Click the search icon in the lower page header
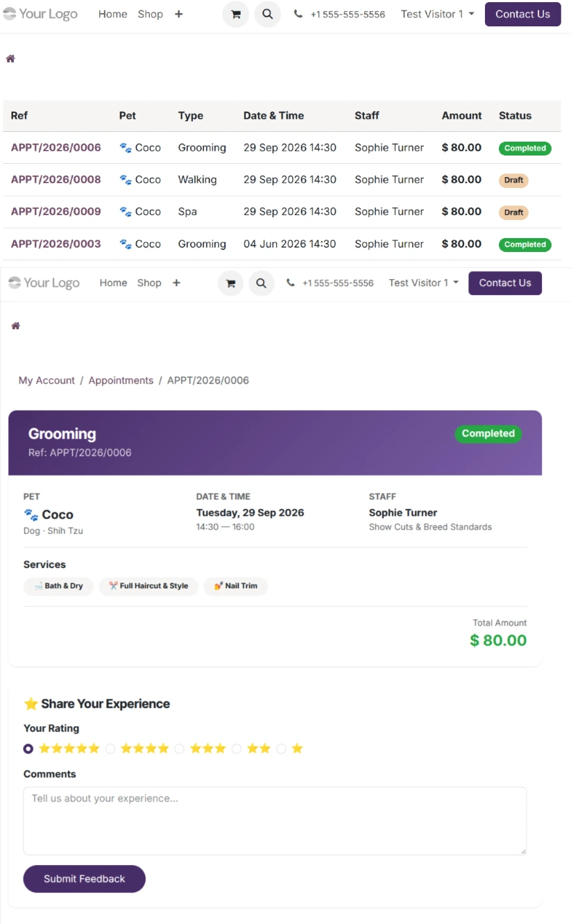The height and width of the screenshot is (924, 571). pyautogui.click(x=262, y=283)
